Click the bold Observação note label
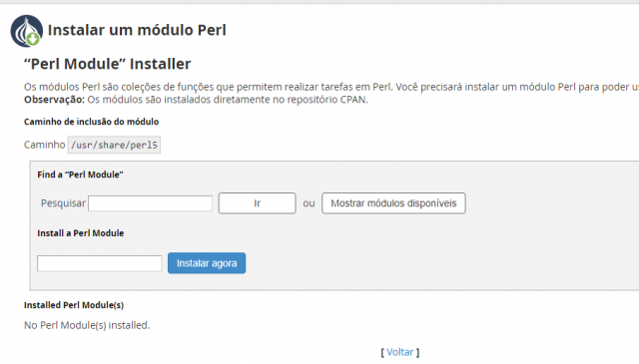 point(54,100)
